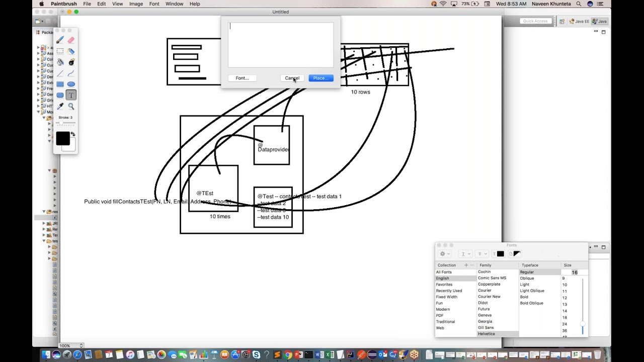The image size is (644, 362).
Task: Open the Image menu
Action: (136, 4)
